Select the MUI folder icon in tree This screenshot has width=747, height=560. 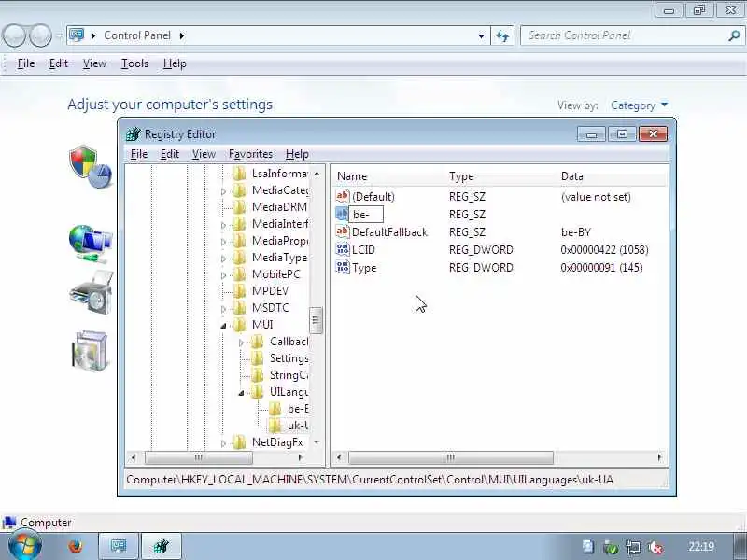pyautogui.click(x=239, y=325)
